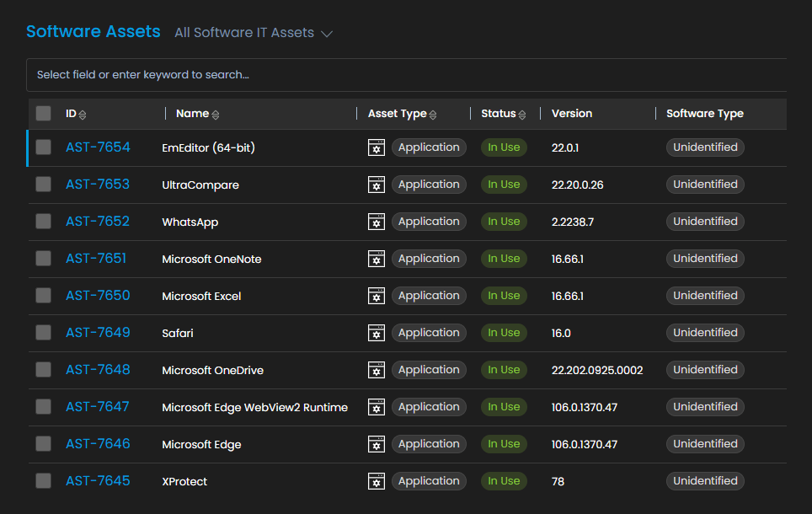Open asset AST-7652 link
Screen dimensions: 812x514
98,222
